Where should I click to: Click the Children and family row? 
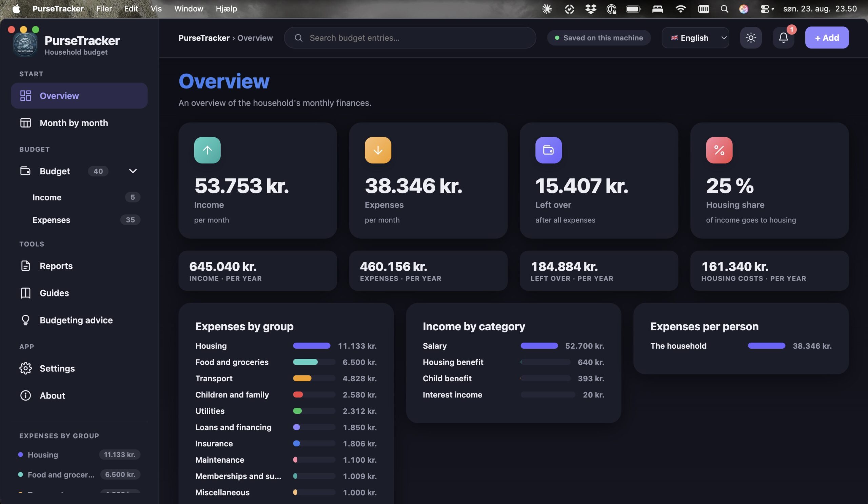pyautogui.click(x=286, y=394)
